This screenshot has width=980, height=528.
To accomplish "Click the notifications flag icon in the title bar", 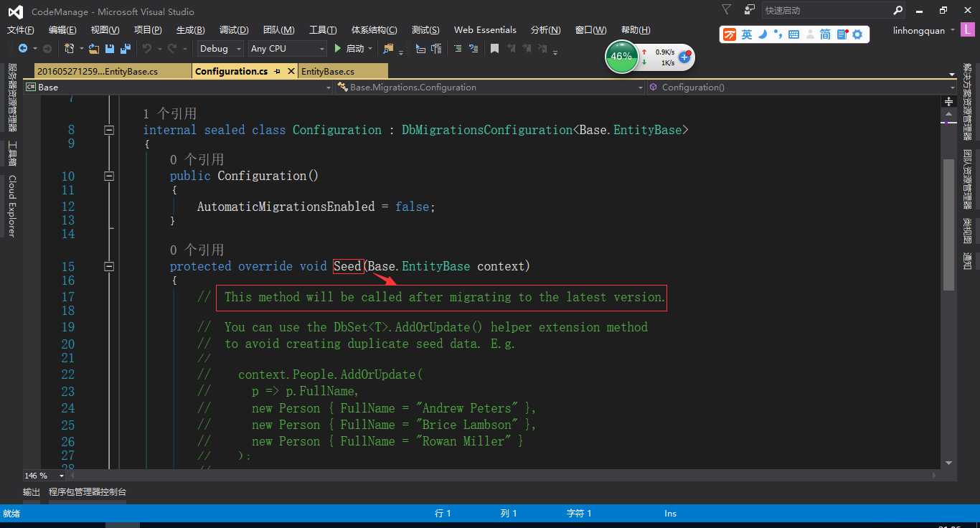I will [x=727, y=10].
